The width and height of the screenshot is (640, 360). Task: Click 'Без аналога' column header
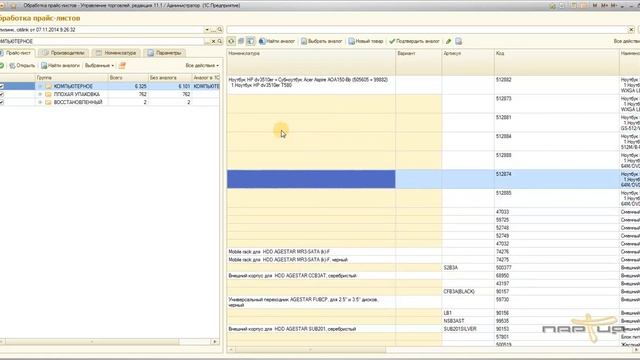pos(170,78)
